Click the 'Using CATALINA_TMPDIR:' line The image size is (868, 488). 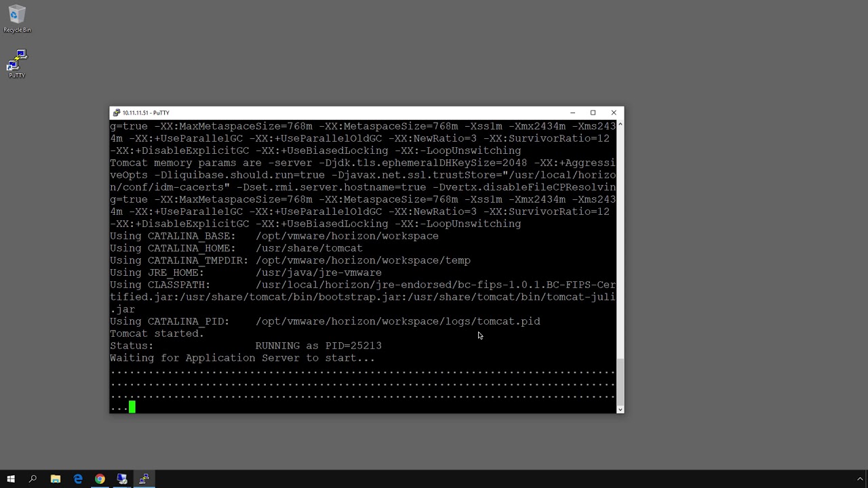tap(290, 260)
